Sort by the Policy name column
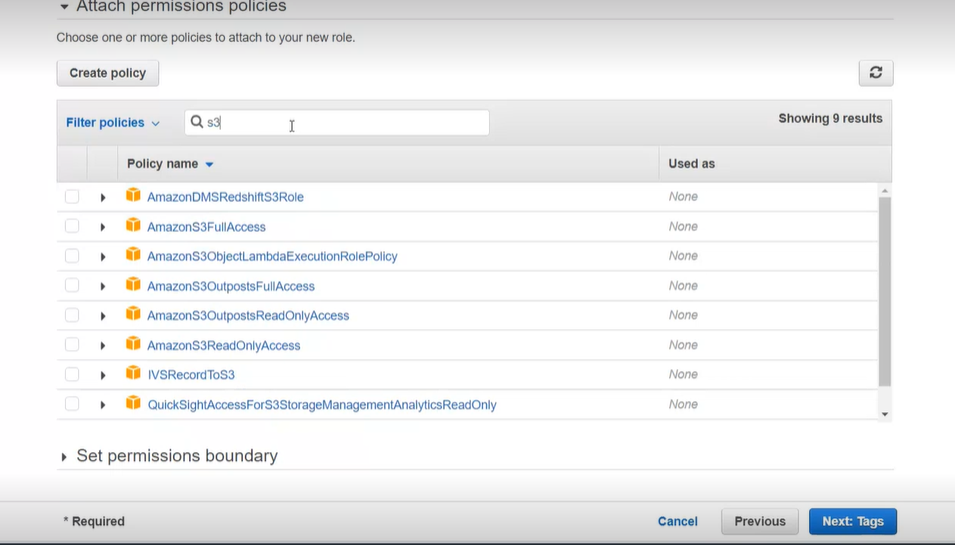This screenshot has width=955, height=545. (170, 164)
